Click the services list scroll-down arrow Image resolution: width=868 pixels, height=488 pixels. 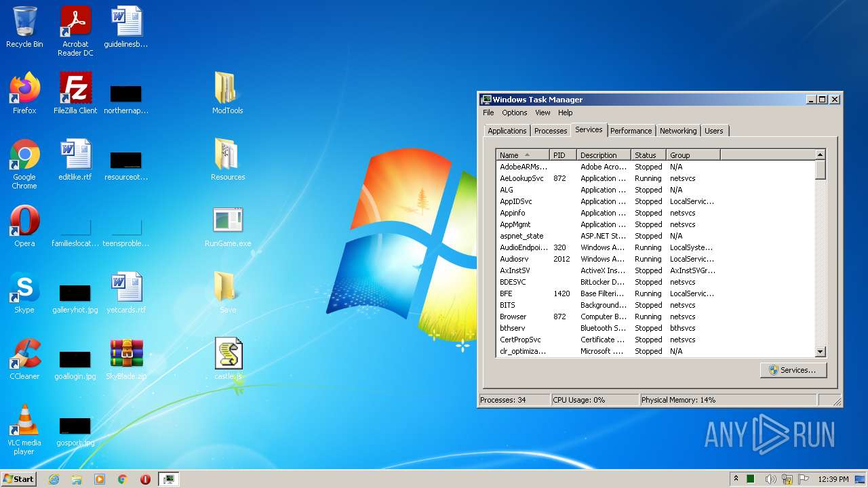pos(820,352)
